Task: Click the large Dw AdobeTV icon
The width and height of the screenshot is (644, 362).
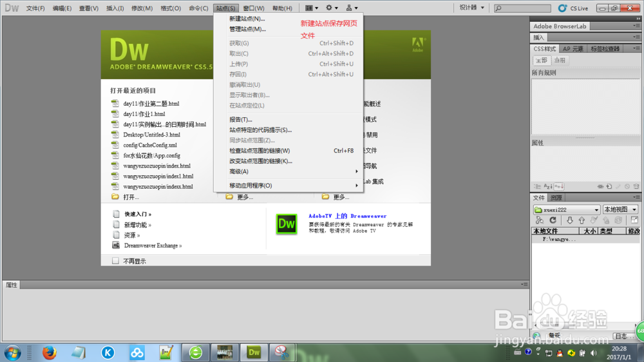Action: 287,224
